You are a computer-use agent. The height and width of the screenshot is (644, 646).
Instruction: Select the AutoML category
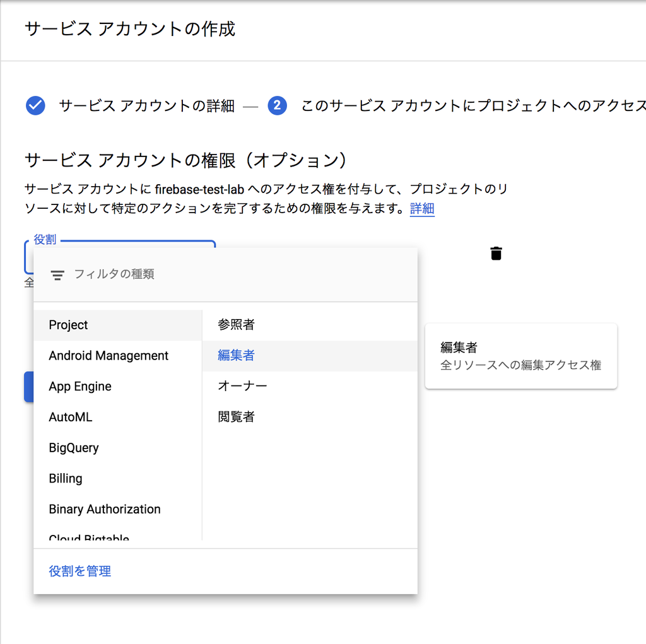(118, 417)
